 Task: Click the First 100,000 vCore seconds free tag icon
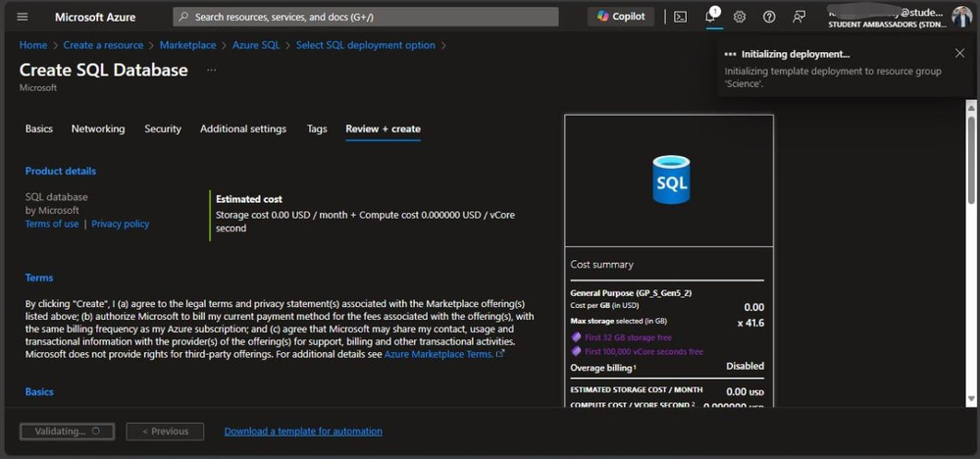click(x=576, y=351)
